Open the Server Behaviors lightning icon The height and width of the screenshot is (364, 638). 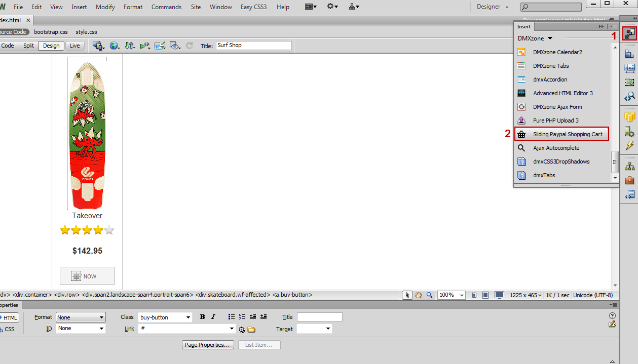[x=629, y=145]
